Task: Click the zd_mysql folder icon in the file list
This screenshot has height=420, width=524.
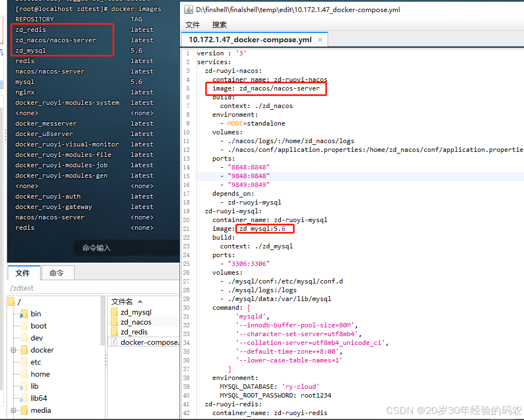Action: click(x=114, y=312)
